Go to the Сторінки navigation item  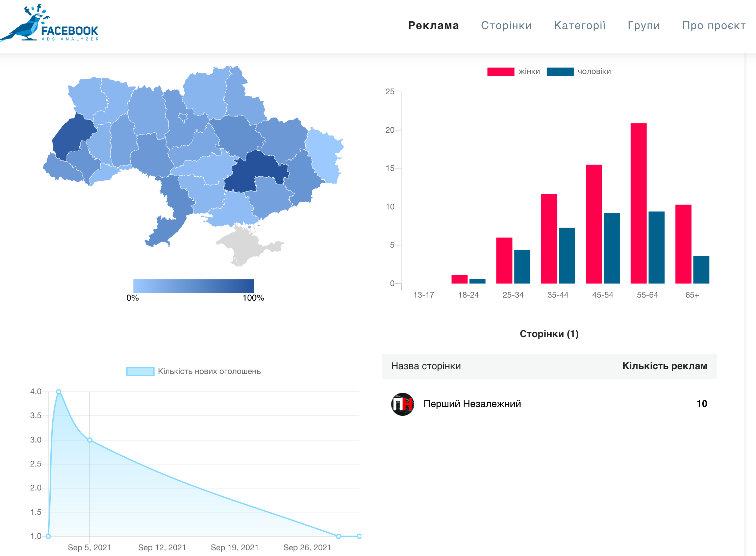[506, 26]
